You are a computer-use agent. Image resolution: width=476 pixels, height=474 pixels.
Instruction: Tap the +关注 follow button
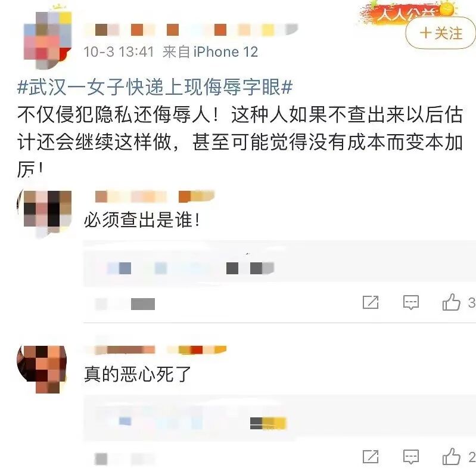click(440, 33)
